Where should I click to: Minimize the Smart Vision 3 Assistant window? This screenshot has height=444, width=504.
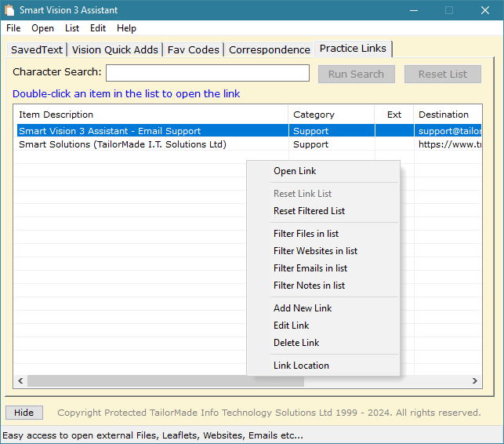[x=414, y=10]
